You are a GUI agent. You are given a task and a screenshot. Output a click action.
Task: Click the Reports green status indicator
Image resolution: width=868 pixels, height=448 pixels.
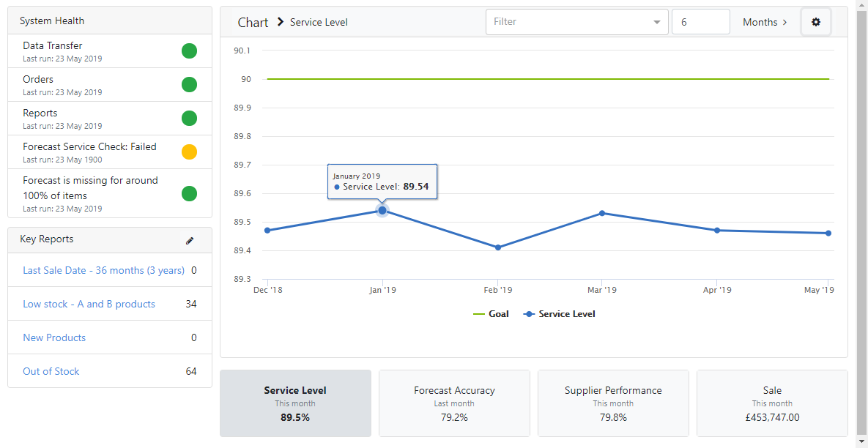[189, 119]
